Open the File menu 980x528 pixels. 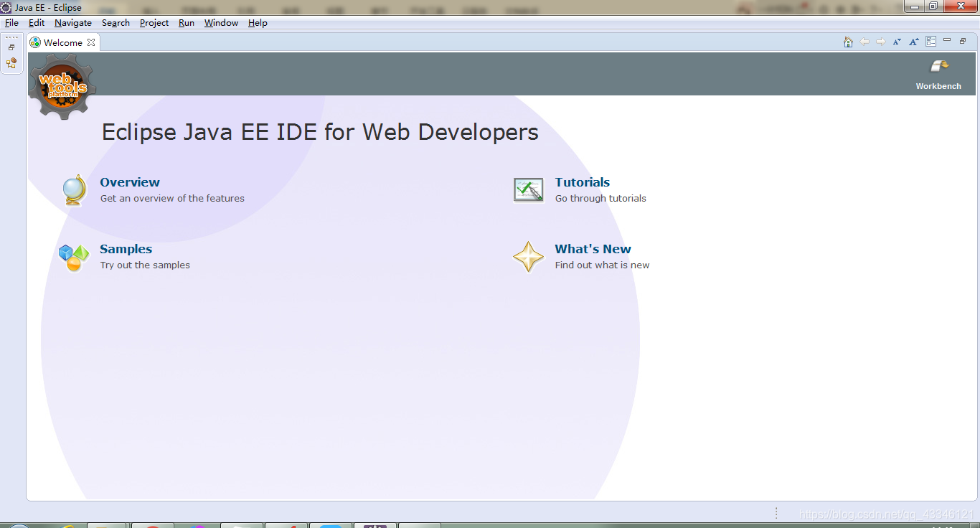click(11, 23)
